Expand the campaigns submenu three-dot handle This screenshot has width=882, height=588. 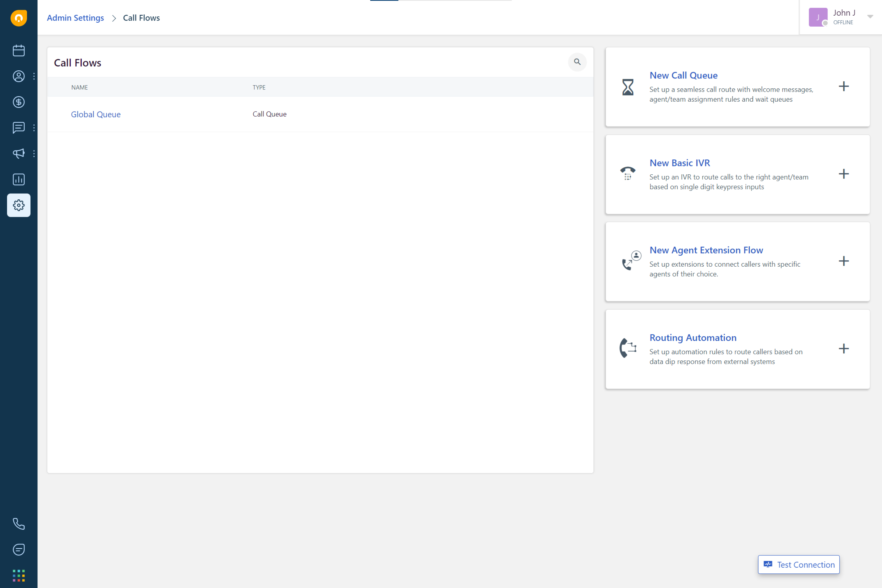coord(34,153)
